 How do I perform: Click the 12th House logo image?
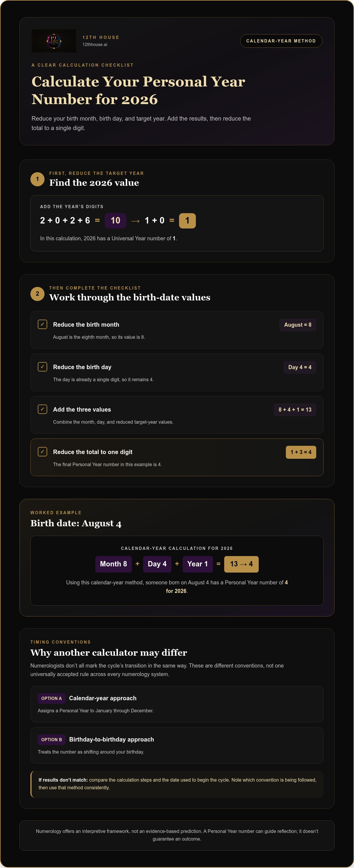[x=54, y=41]
